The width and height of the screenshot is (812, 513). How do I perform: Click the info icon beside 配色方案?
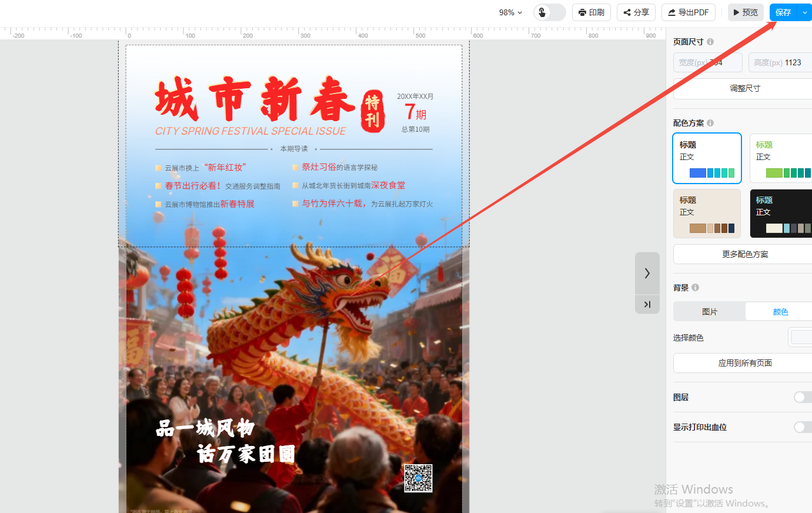click(x=710, y=123)
